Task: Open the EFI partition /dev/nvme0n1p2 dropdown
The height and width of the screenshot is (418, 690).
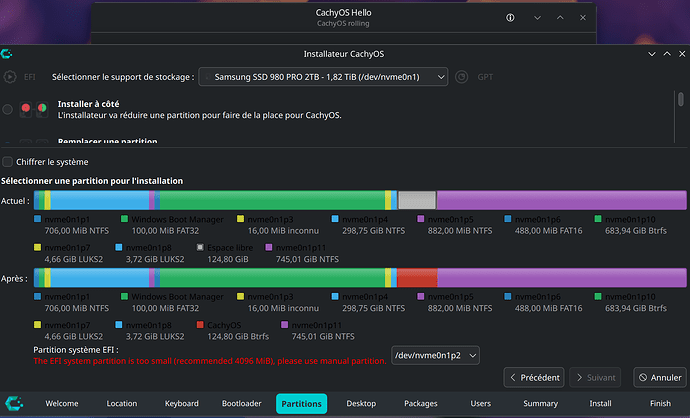Action: pos(434,355)
